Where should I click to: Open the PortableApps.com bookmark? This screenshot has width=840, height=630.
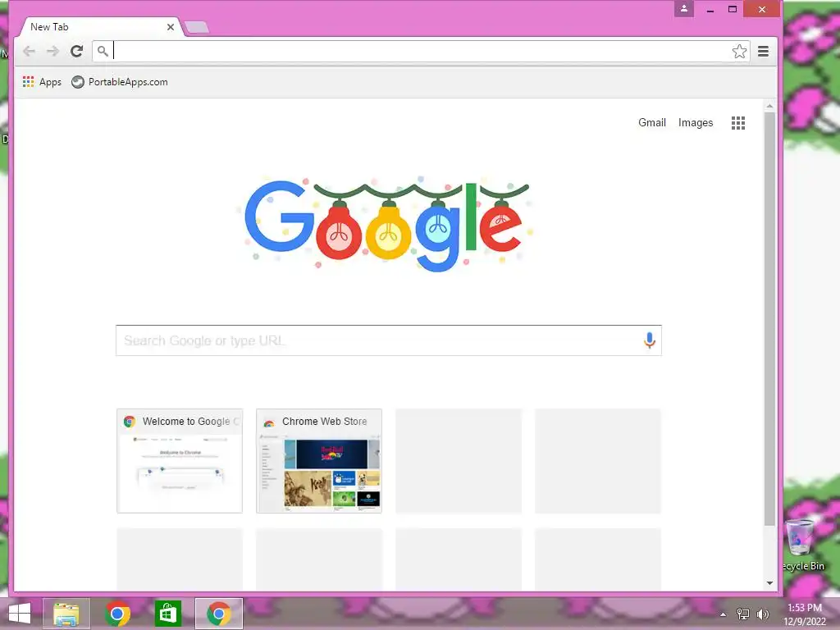coord(120,82)
